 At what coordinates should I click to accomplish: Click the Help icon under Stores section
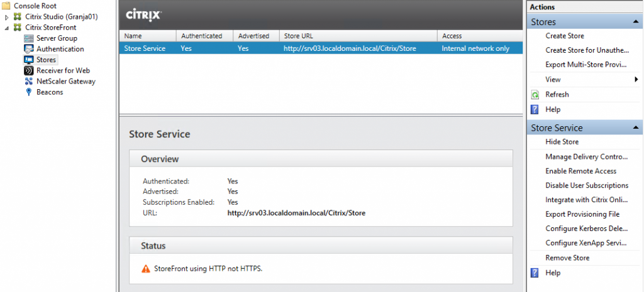(535, 109)
